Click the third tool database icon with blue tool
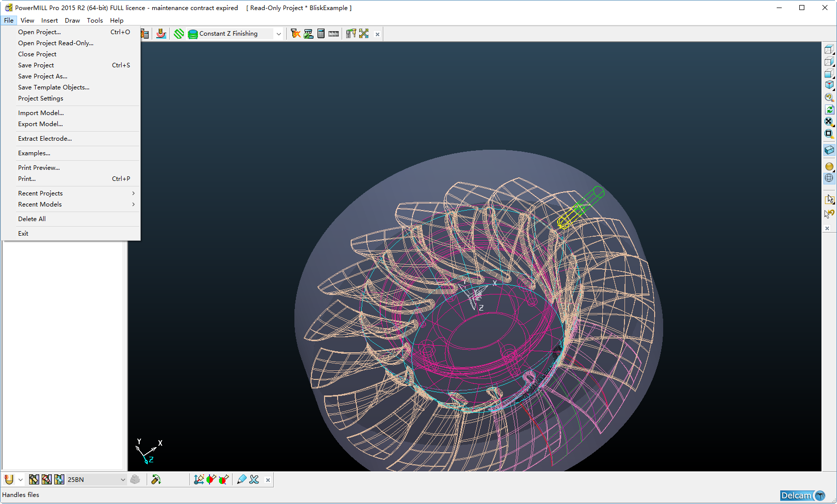837x504 pixels. (59, 479)
